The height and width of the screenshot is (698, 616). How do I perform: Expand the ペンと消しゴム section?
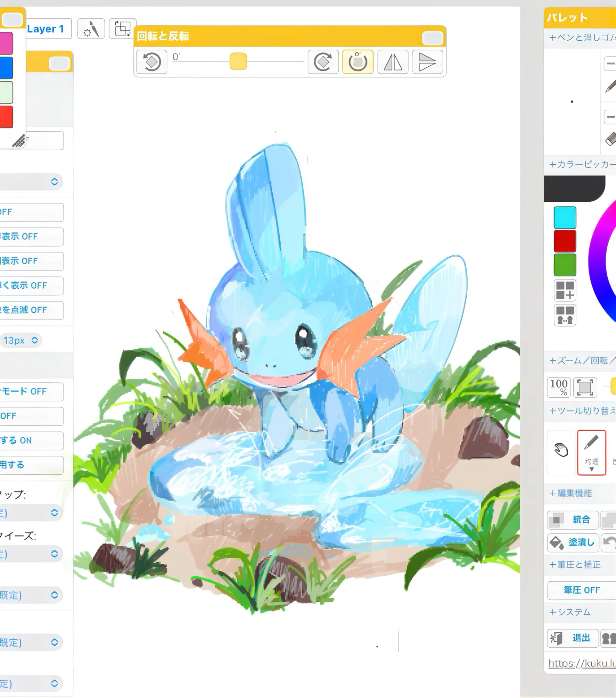[x=582, y=37]
